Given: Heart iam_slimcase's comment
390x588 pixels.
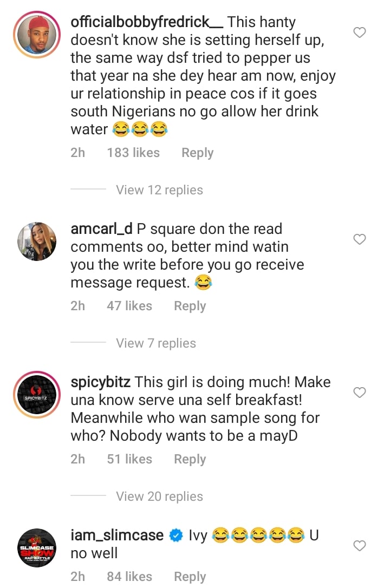Looking at the screenshot, I should coord(359,546).
